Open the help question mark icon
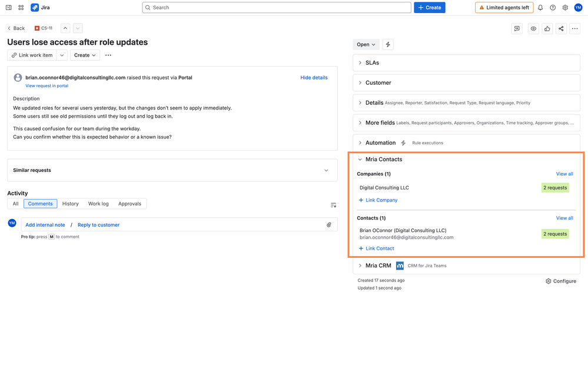588x368 pixels. (x=553, y=8)
